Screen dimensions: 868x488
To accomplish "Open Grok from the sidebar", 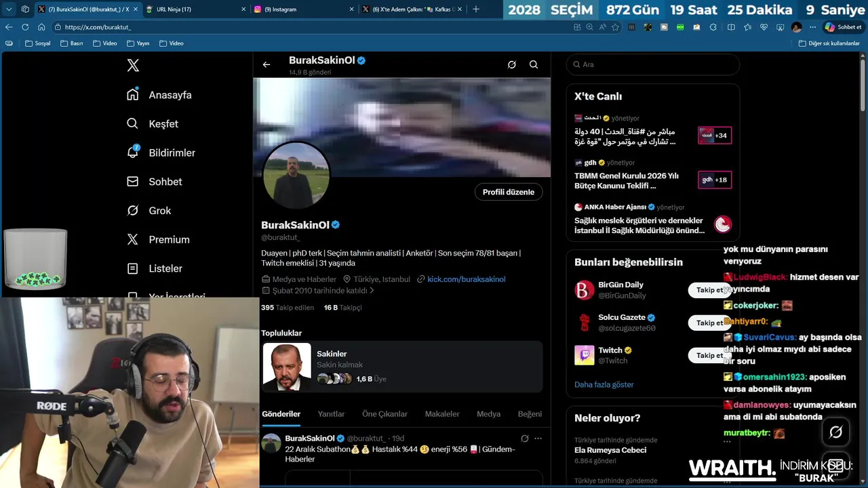I will (x=149, y=211).
